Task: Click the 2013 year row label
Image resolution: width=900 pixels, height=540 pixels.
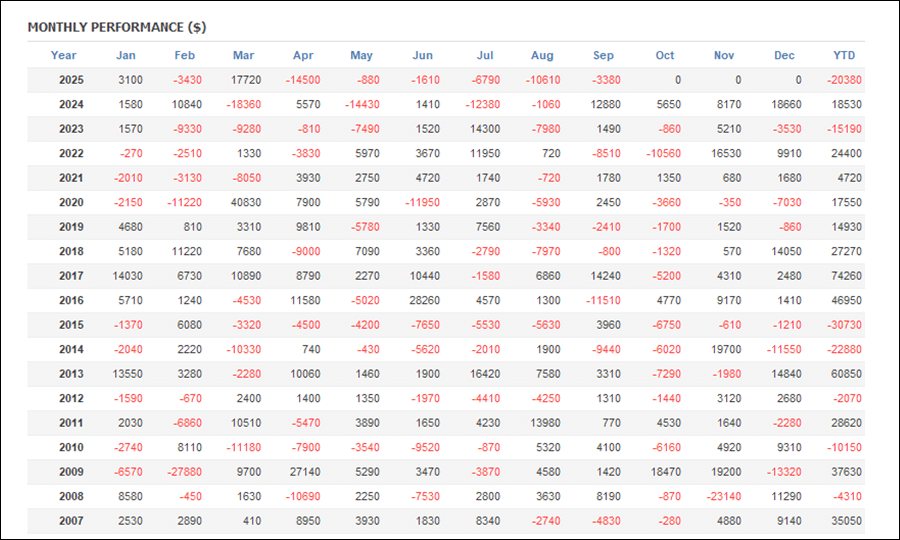Action: 71,373
